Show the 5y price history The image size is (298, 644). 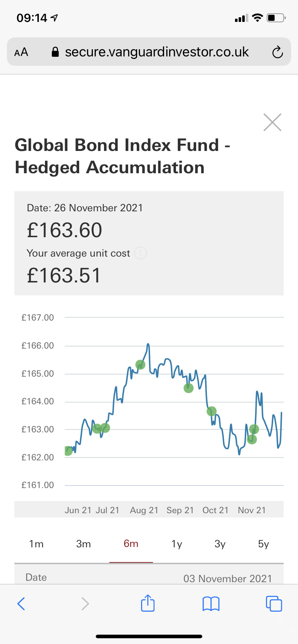point(263,544)
